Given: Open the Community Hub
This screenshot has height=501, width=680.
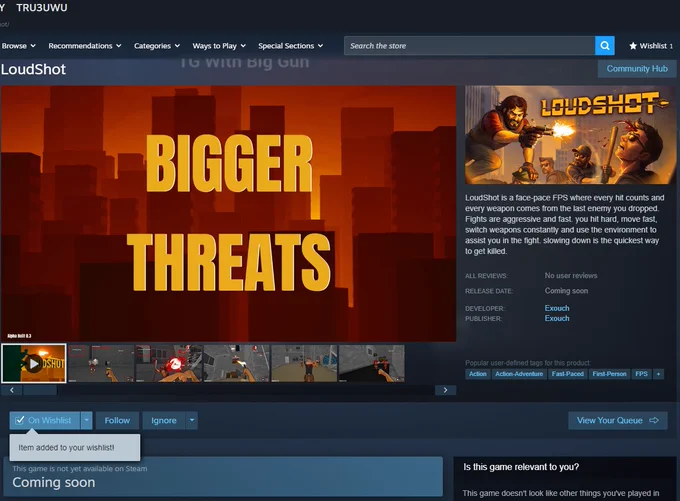Looking at the screenshot, I should [x=637, y=69].
